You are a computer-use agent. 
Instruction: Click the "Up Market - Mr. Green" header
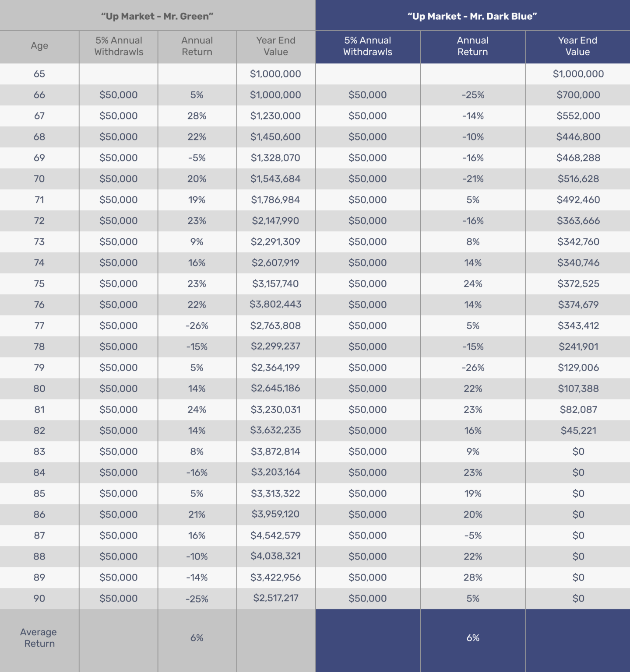point(157,16)
